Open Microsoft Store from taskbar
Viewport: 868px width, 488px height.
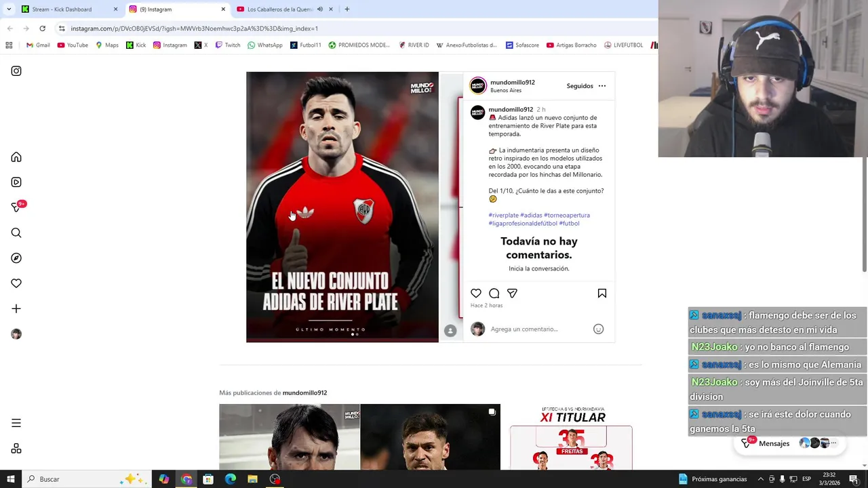point(208,479)
